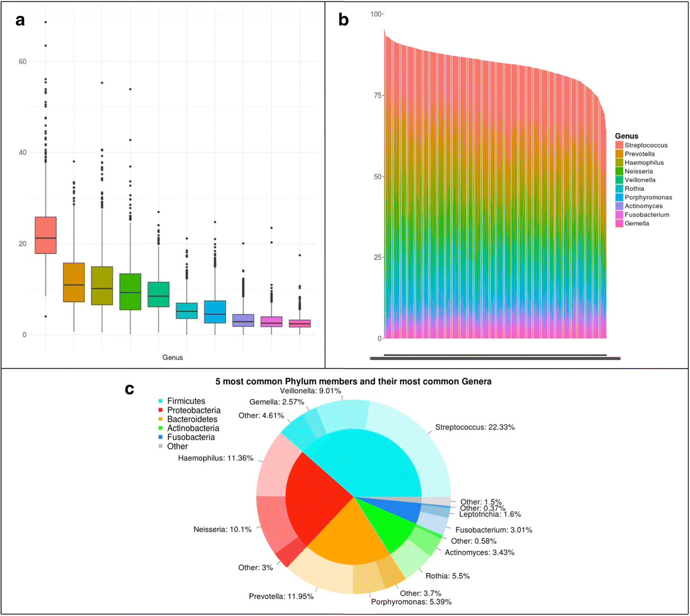Click the 'Fusobacterium: 3.01%' pie label

[494, 530]
